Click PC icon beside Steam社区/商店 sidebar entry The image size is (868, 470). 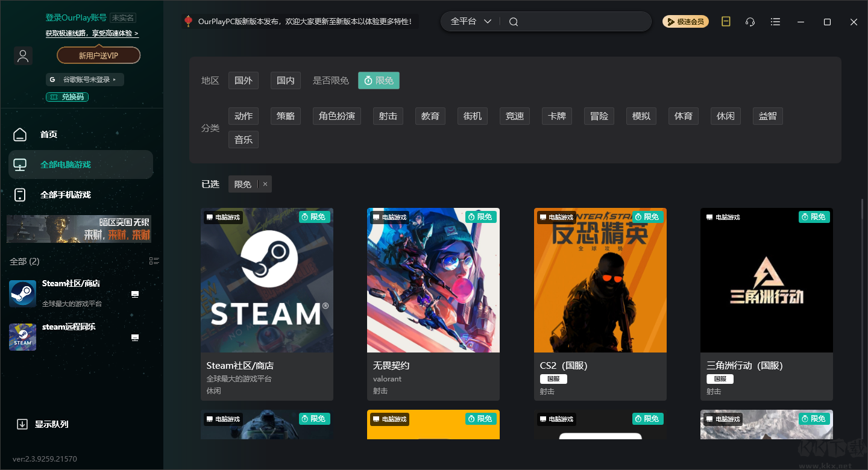click(135, 294)
